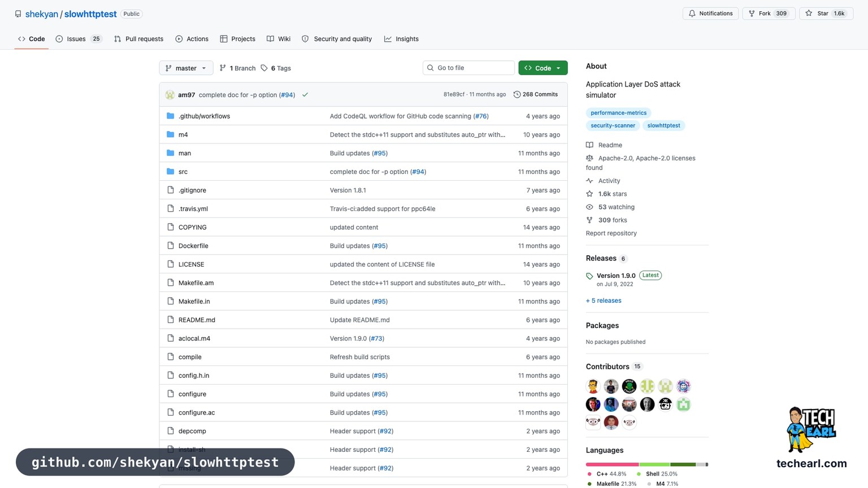
Task: Switch to Projects tab
Action: click(x=237, y=39)
